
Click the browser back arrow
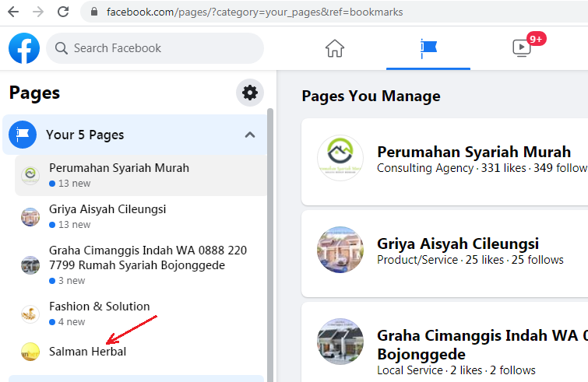[13, 12]
